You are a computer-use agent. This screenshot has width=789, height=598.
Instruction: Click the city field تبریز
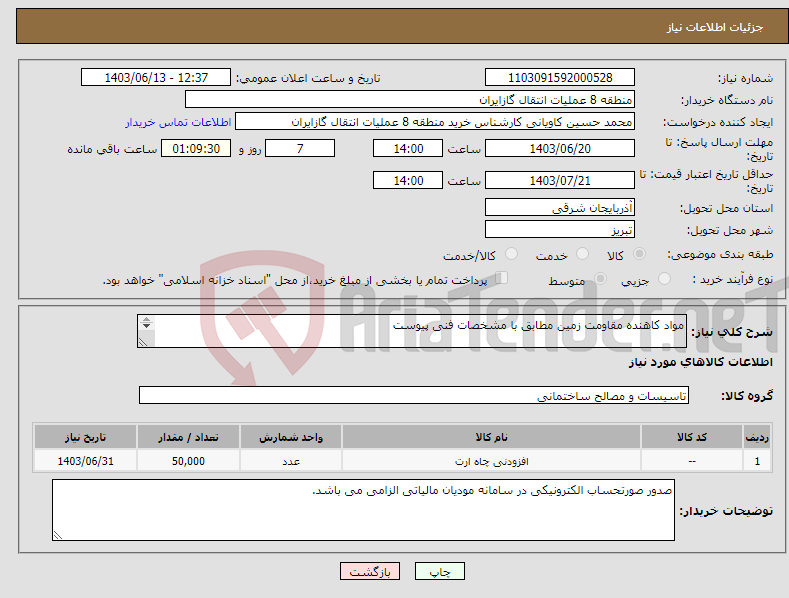(x=560, y=230)
